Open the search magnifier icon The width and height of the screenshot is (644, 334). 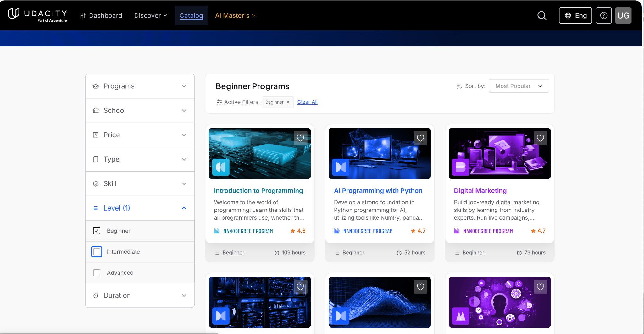[542, 15]
